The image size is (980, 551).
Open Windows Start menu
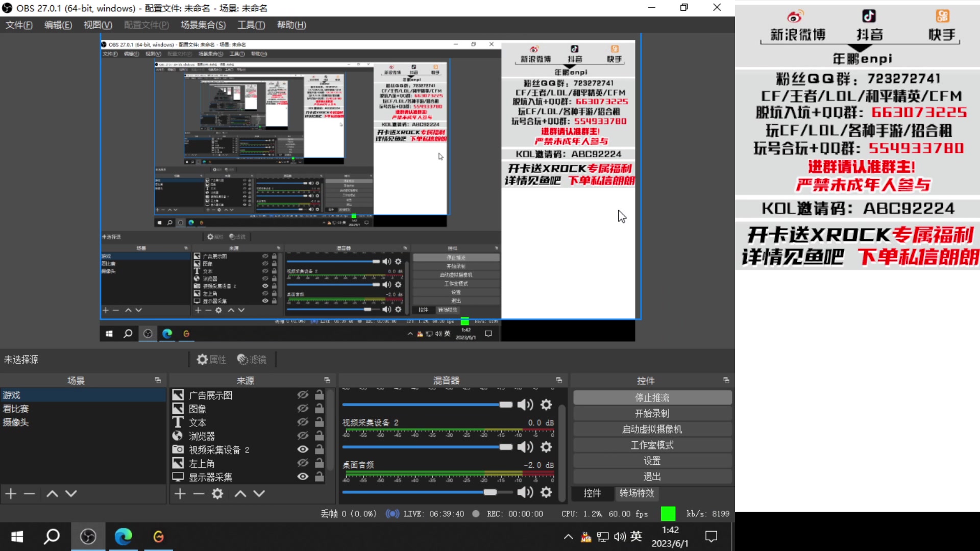click(17, 537)
